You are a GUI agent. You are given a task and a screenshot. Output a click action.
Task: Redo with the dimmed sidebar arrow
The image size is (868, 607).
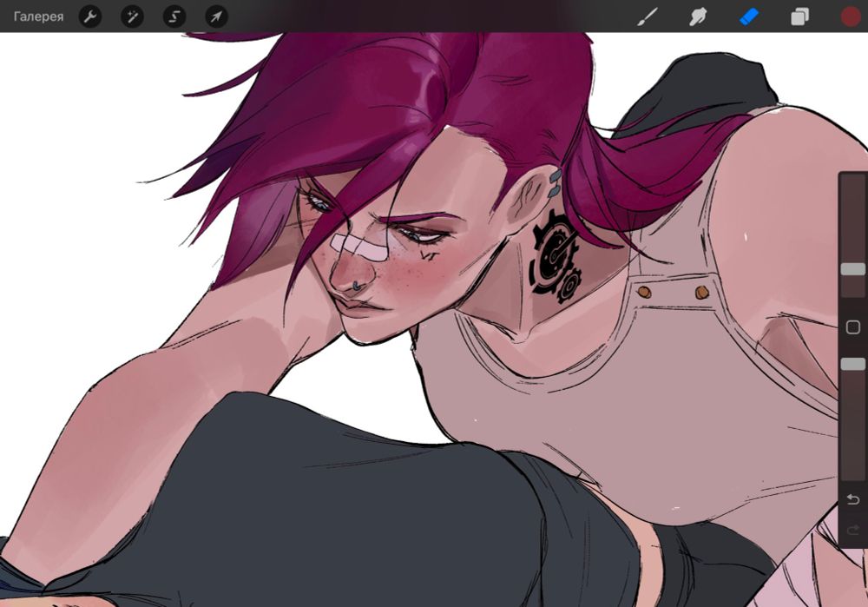853,530
